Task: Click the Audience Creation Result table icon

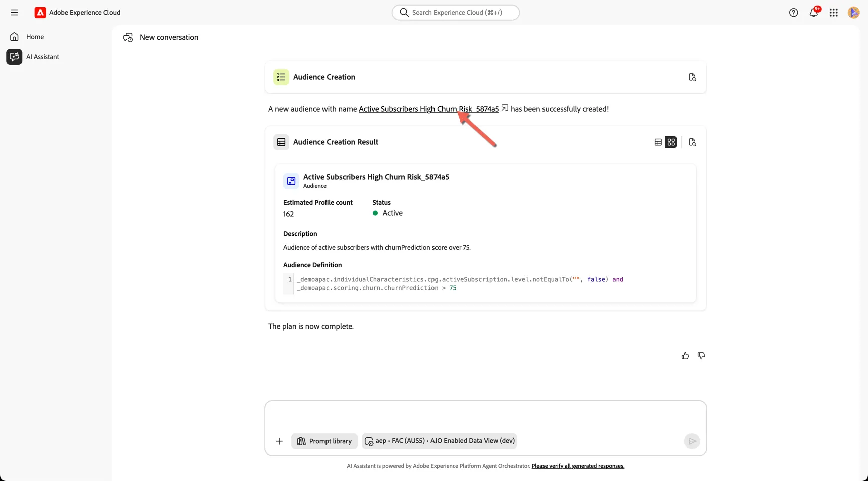Action: [281, 142]
